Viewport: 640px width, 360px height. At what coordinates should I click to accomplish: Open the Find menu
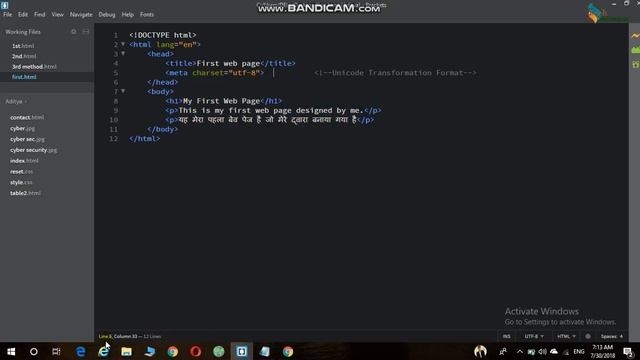pyautogui.click(x=40, y=14)
